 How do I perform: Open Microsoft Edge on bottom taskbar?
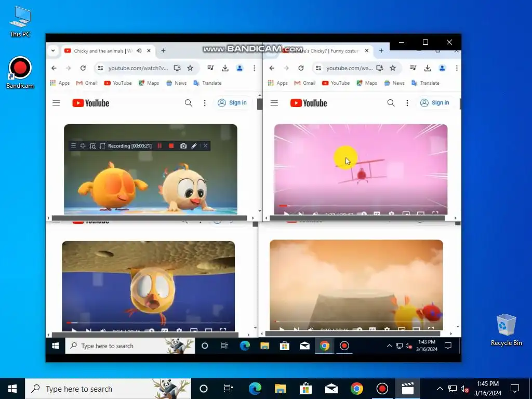[255, 389]
